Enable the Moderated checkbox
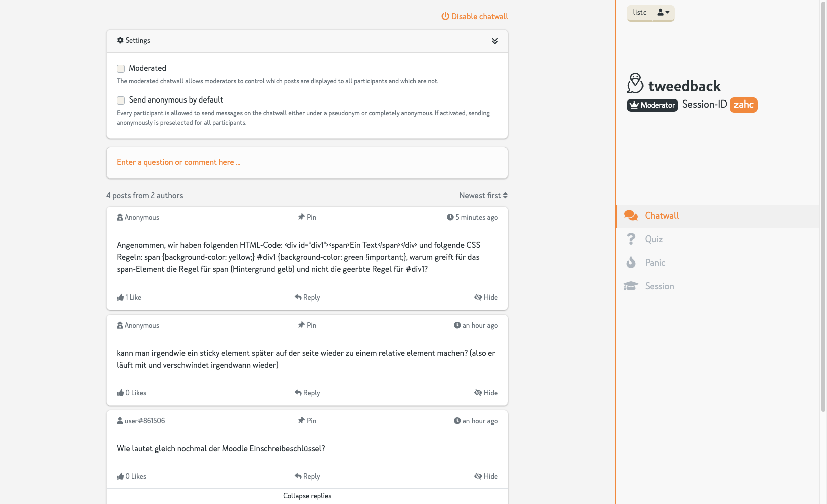 pos(121,69)
